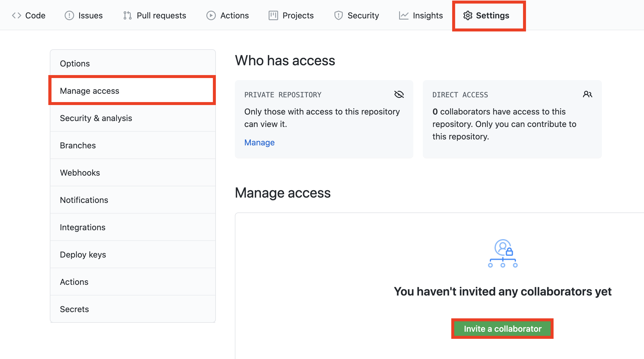Click the Projects board icon
The height and width of the screenshot is (359, 644).
pyautogui.click(x=273, y=15)
